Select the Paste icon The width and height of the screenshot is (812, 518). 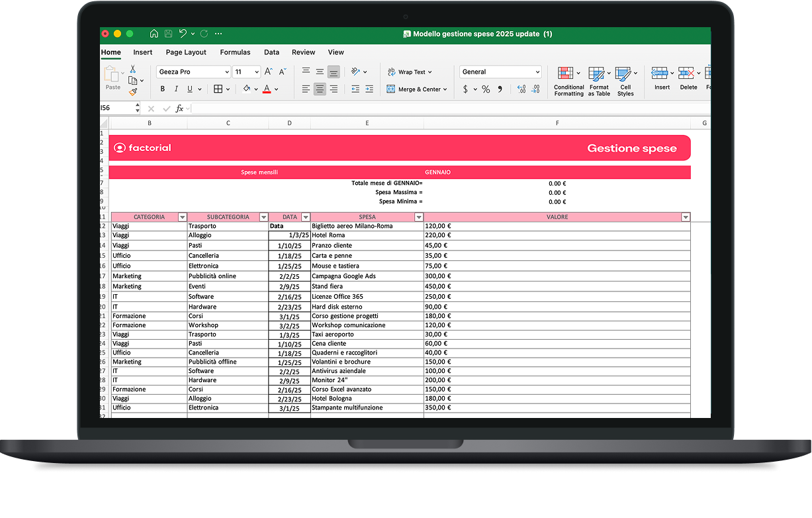point(113,76)
